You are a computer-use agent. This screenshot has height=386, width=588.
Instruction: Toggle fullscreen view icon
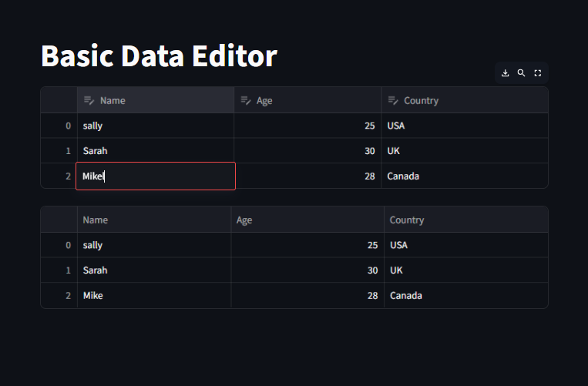538,73
